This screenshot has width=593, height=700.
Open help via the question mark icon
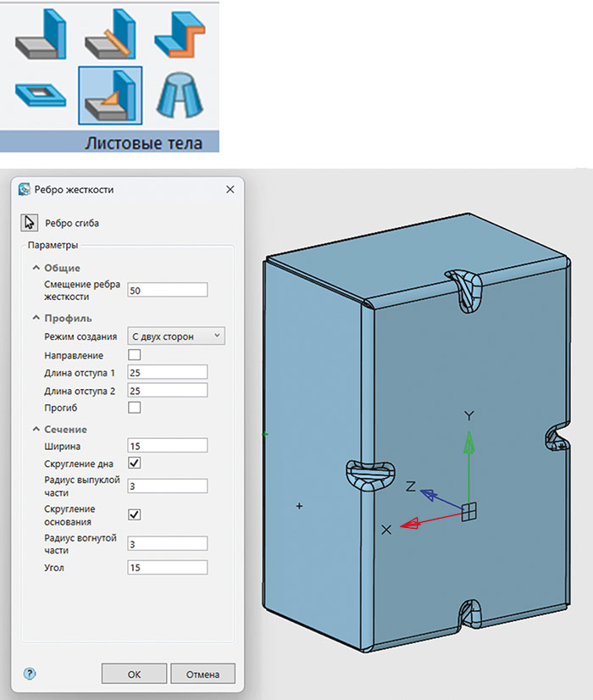pyautogui.click(x=28, y=674)
